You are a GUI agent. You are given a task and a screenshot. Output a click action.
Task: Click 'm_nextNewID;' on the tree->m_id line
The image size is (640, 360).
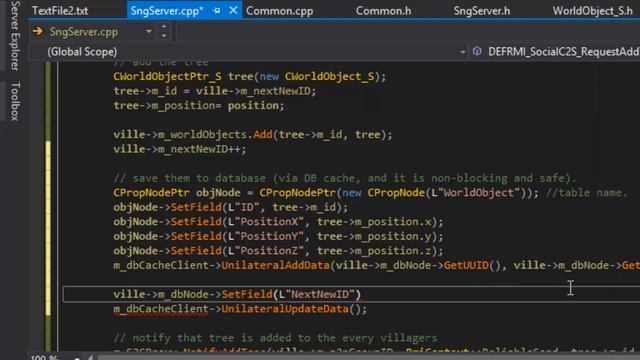[x=278, y=91]
